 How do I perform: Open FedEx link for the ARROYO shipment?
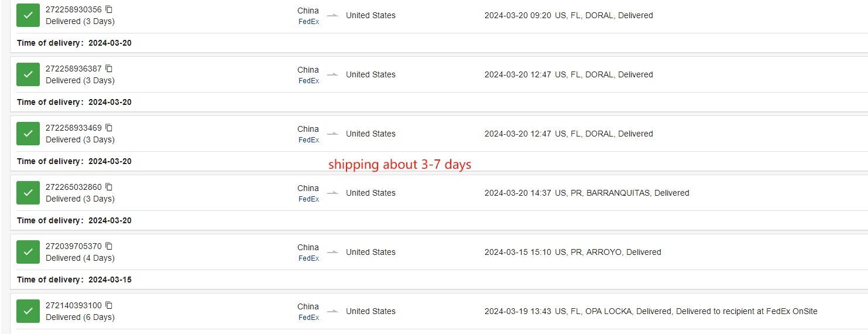pos(308,258)
